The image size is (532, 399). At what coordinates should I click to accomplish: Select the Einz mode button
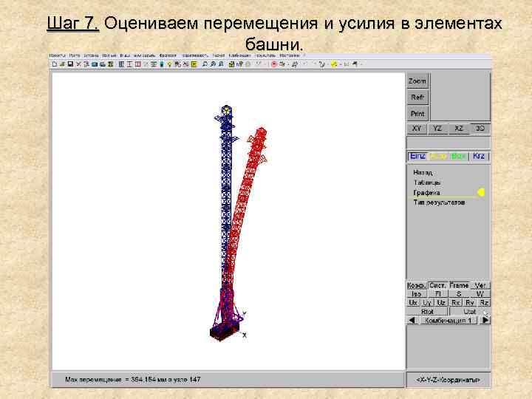coord(417,156)
